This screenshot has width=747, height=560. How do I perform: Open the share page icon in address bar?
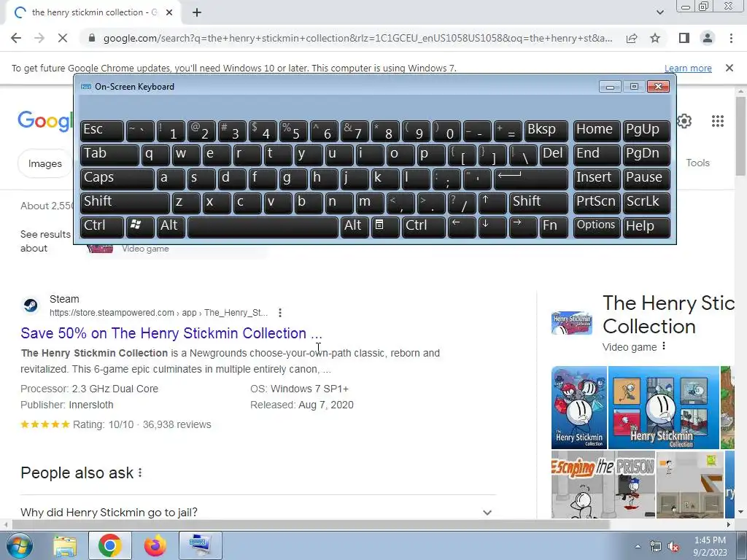632,38
